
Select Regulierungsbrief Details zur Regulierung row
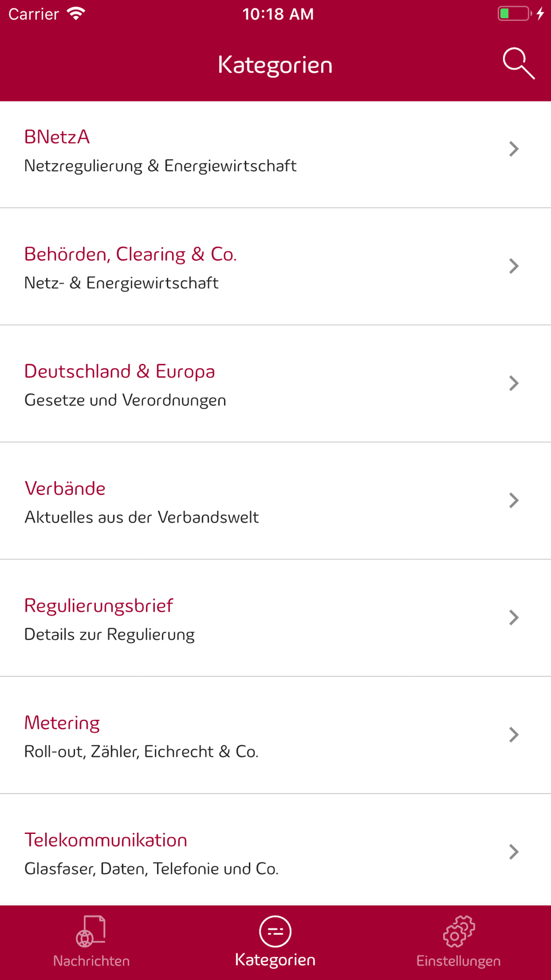[275, 618]
